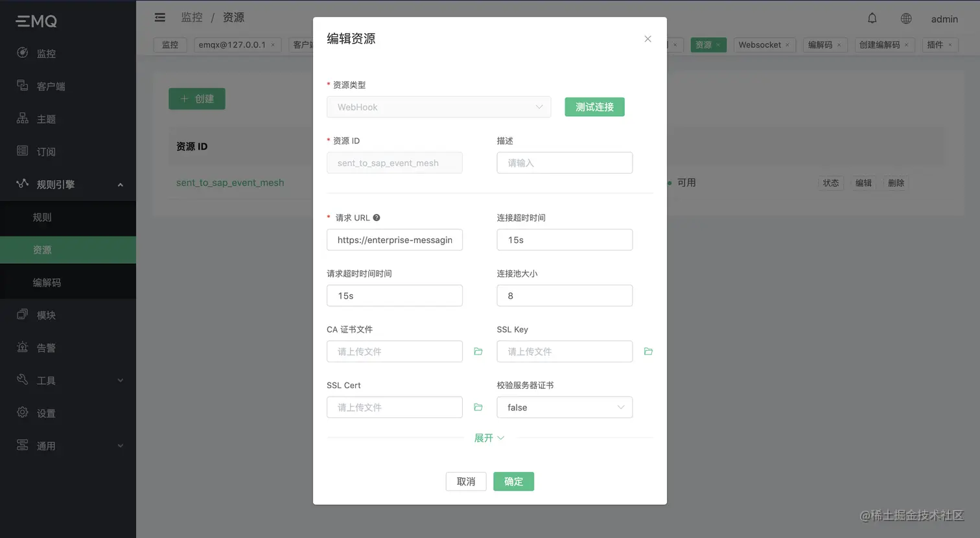Click the EMQ logo in the sidebar
Viewport: 980px width, 538px height.
pos(36,21)
